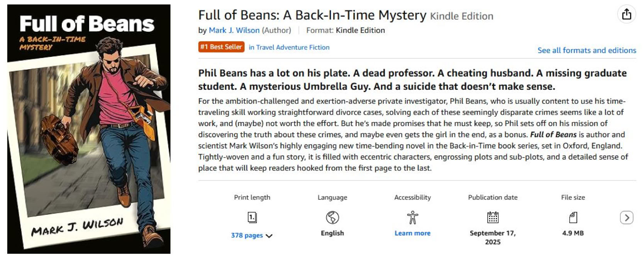
Task: Click Kindle Edition next to Format
Action: pos(360,30)
